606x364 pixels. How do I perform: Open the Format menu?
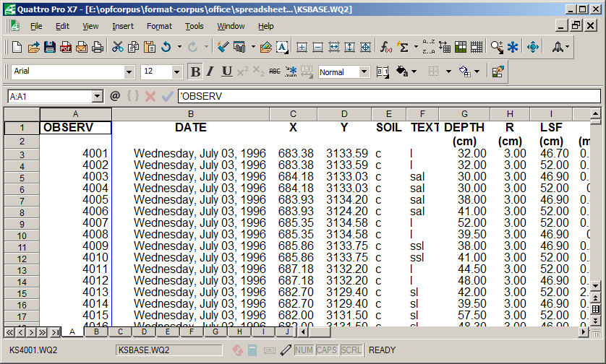(159, 26)
